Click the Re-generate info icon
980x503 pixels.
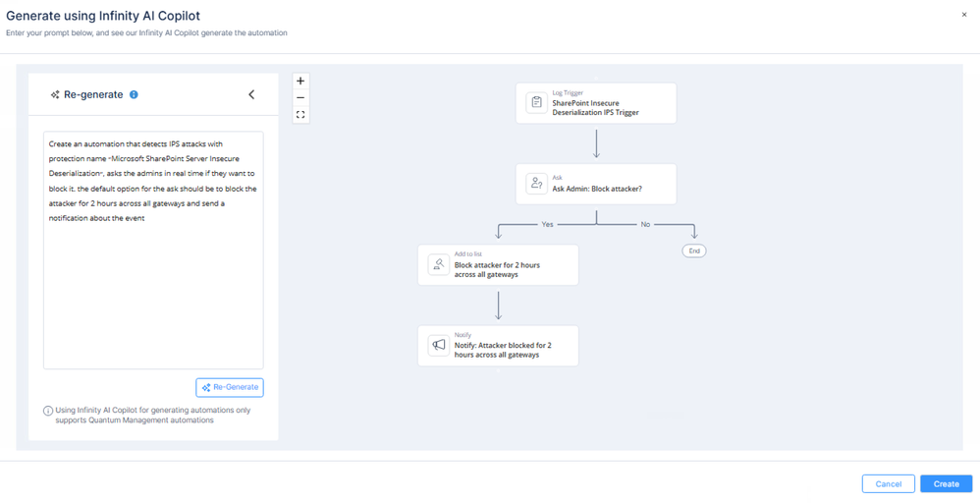coord(134,95)
